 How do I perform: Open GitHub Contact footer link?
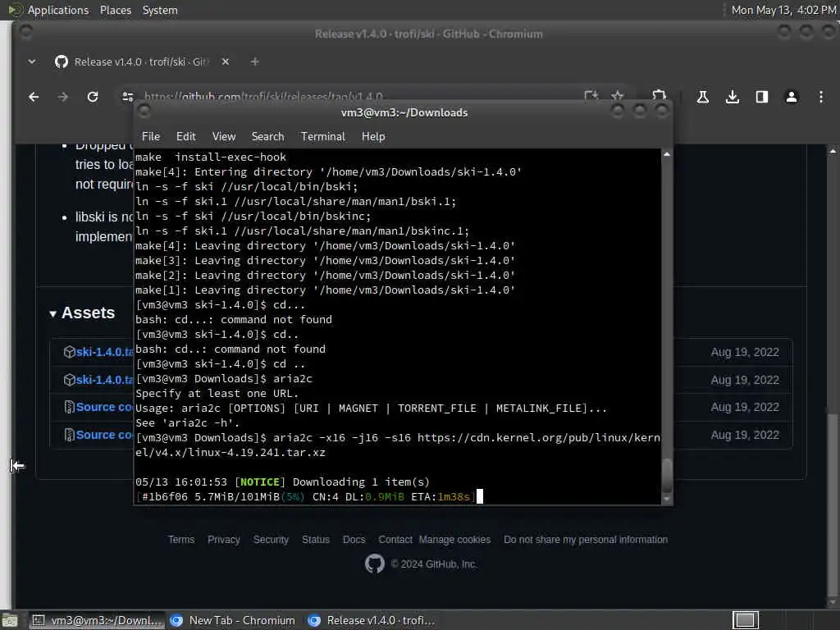tap(395, 540)
